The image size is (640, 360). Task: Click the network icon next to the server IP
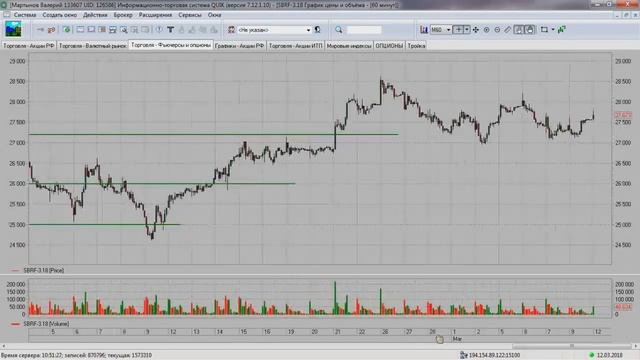[464, 356]
